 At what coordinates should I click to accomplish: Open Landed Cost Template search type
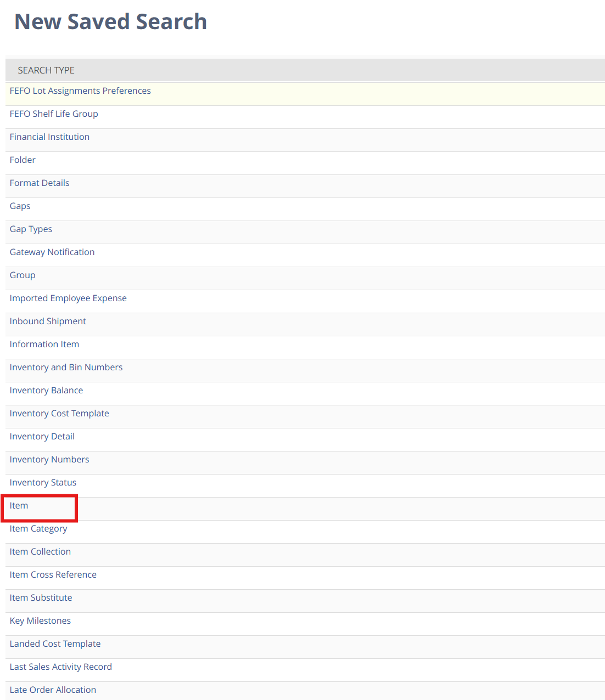55,644
